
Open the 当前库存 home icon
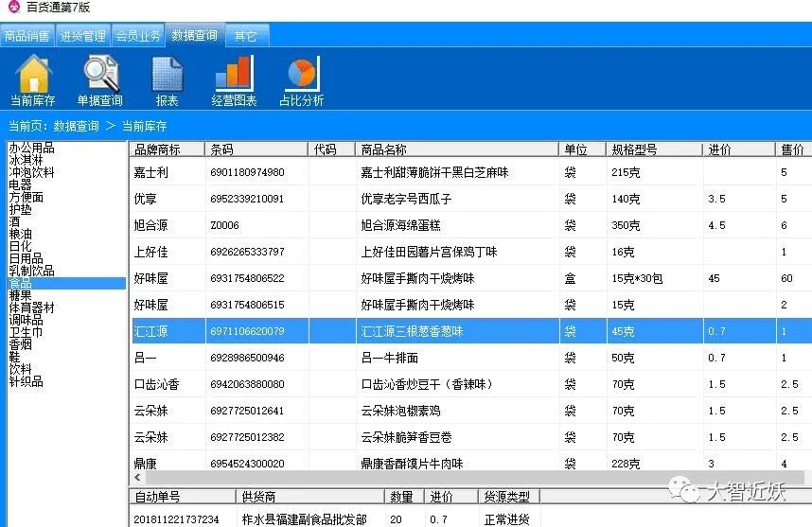[x=34, y=80]
